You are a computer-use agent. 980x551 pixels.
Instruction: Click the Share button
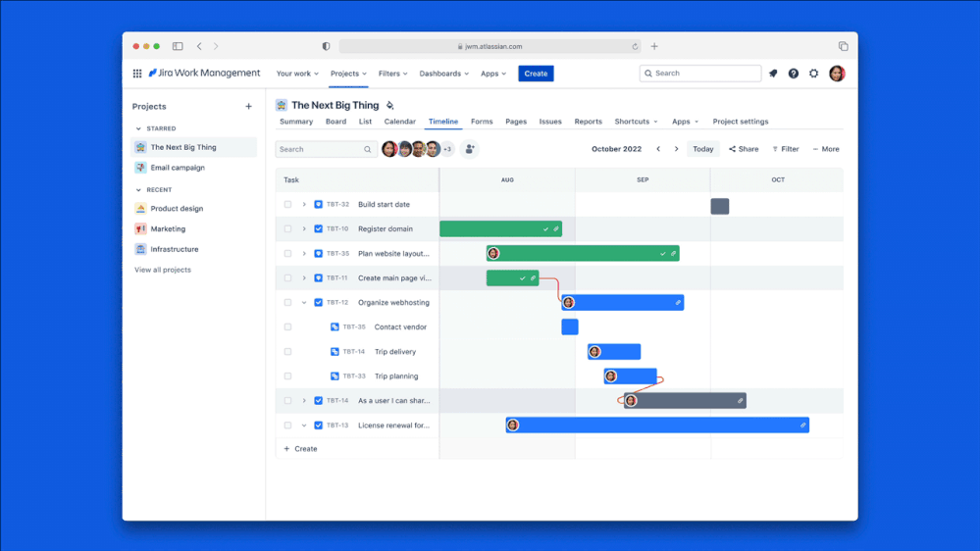coord(744,149)
